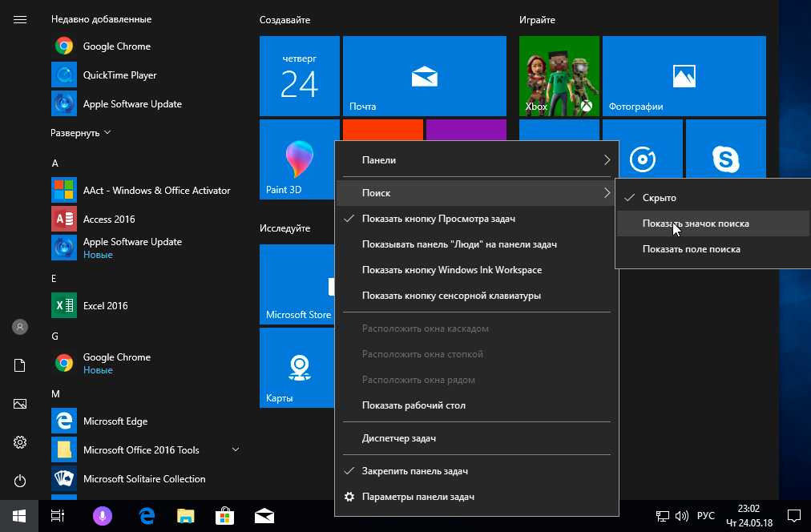Switch input language РУС indicator
This screenshot has width=811, height=532.
coord(705,516)
